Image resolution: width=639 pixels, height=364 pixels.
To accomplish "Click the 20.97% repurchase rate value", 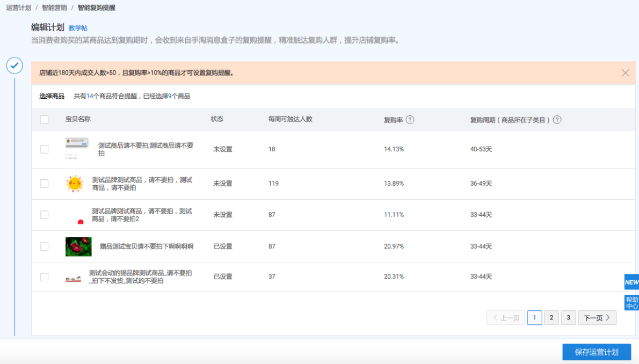I will pos(394,246).
